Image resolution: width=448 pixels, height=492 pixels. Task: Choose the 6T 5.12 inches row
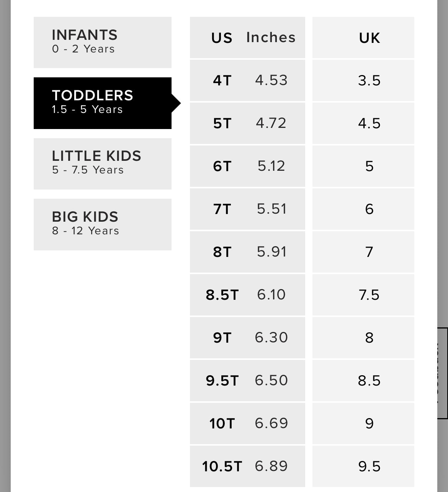pyautogui.click(x=247, y=166)
